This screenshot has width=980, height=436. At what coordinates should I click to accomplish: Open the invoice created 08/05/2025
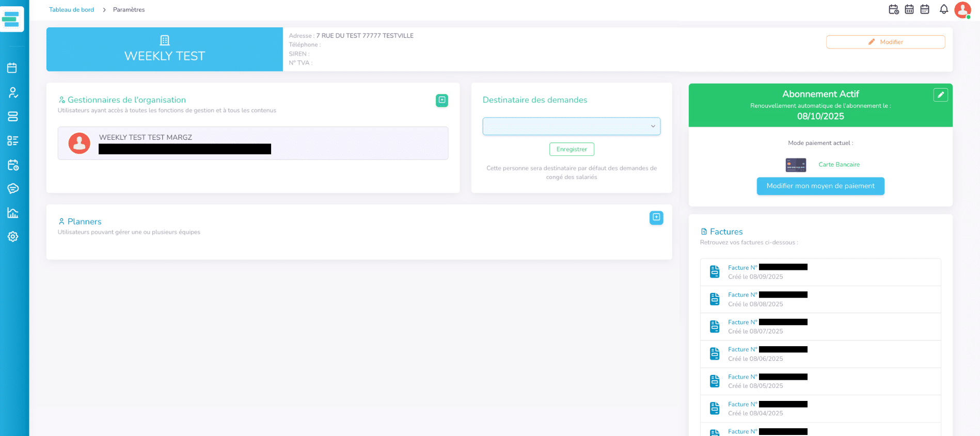[x=820, y=381]
